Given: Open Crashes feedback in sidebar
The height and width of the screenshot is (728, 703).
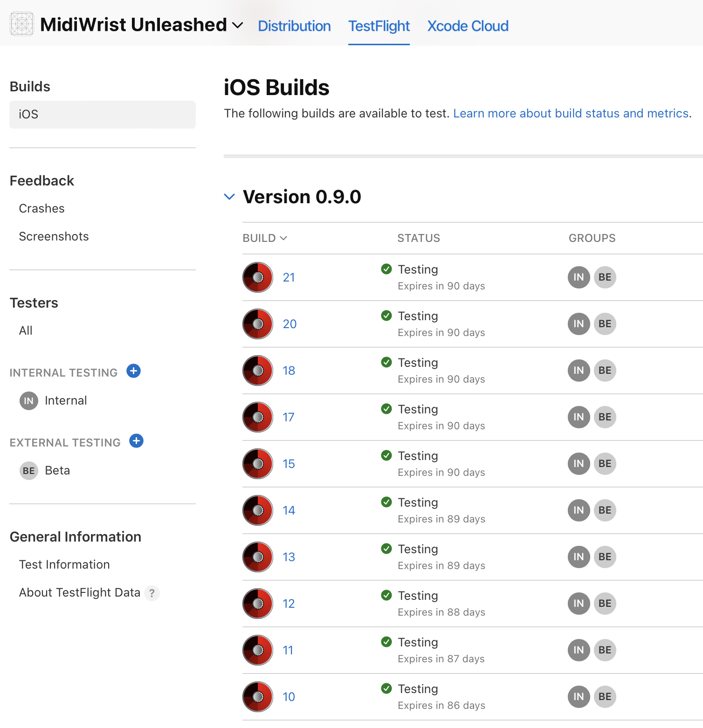Looking at the screenshot, I should pos(41,208).
